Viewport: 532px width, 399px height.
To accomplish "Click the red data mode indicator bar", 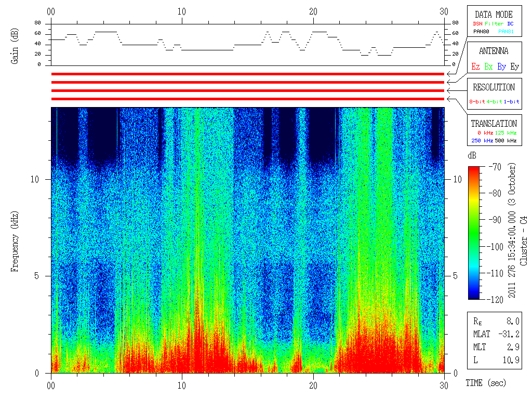I will coord(248,74).
